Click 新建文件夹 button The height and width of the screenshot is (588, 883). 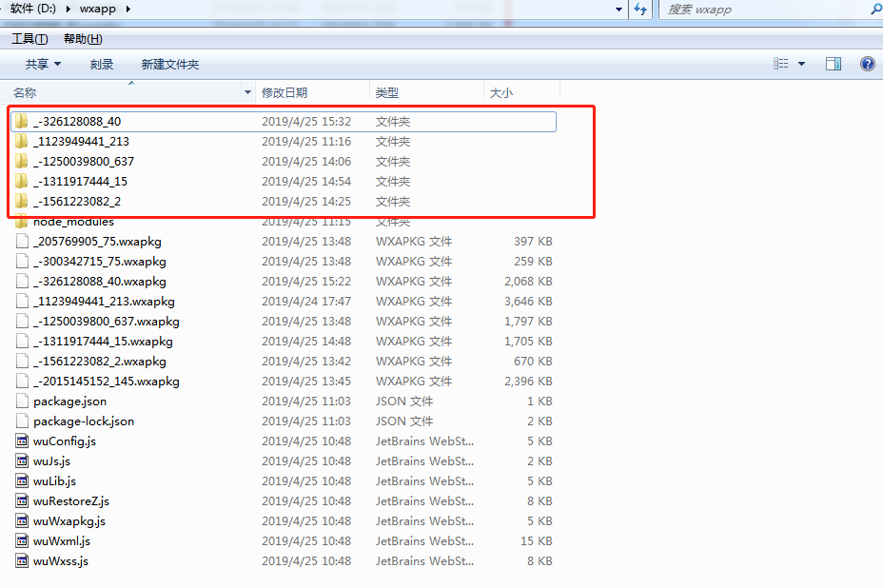tap(170, 64)
